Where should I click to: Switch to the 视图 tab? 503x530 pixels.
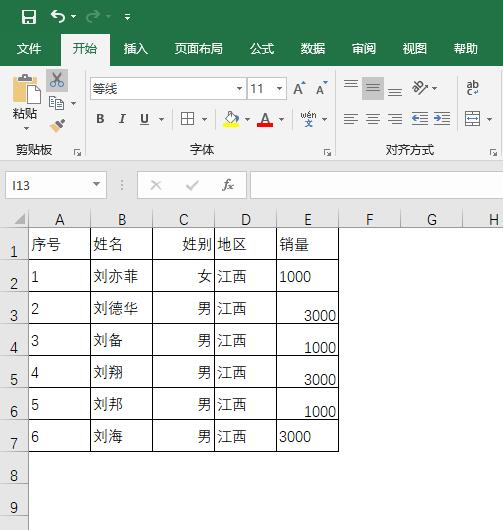[x=415, y=49]
